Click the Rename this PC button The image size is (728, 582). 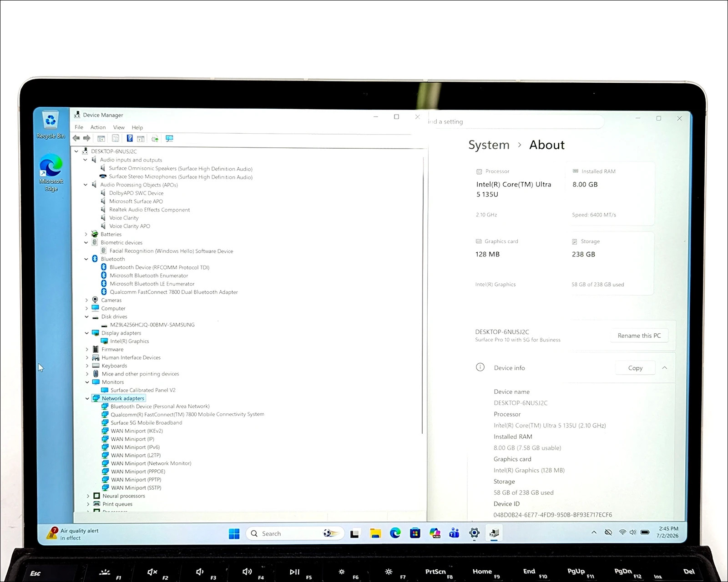pos(639,336)
